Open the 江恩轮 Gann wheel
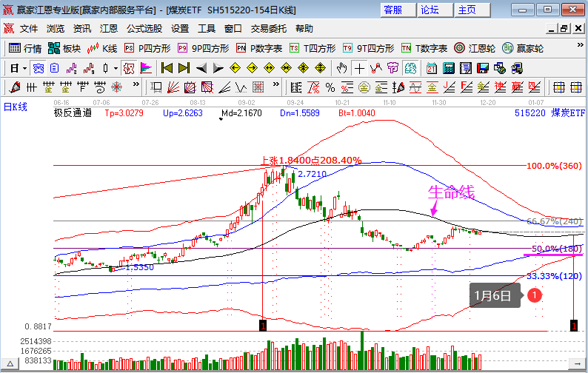 point(475,48)
